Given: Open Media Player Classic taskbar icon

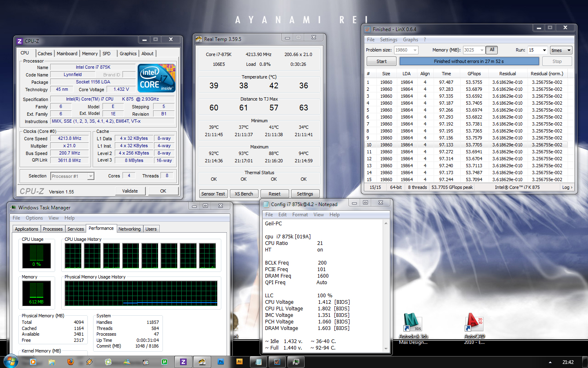Looking at the screenshot, I should pyautogui.click(x=146, y=362).
